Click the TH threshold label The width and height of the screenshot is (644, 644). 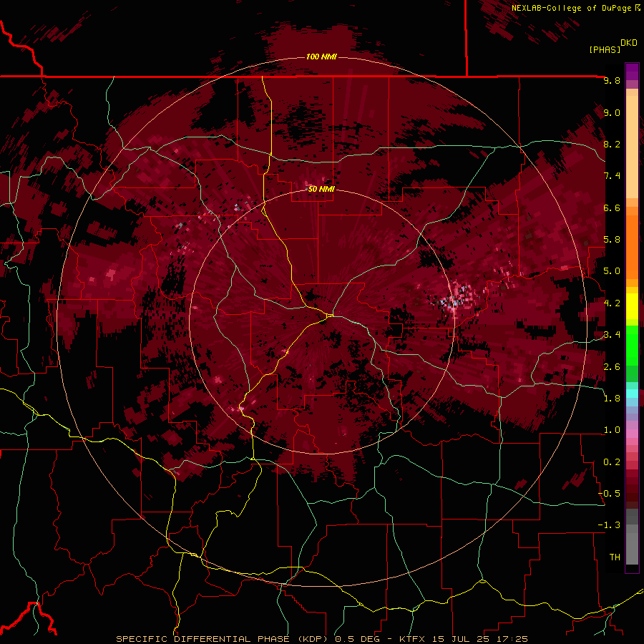[615, 557]
